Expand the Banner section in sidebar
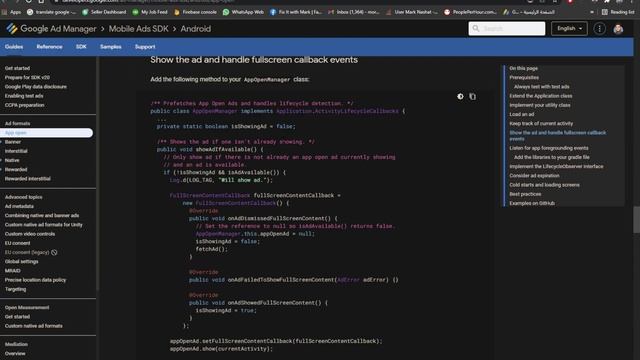 tap(2, 142)
